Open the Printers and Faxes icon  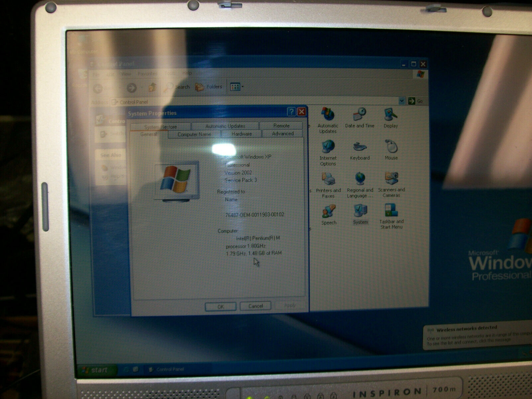[328, 185]
